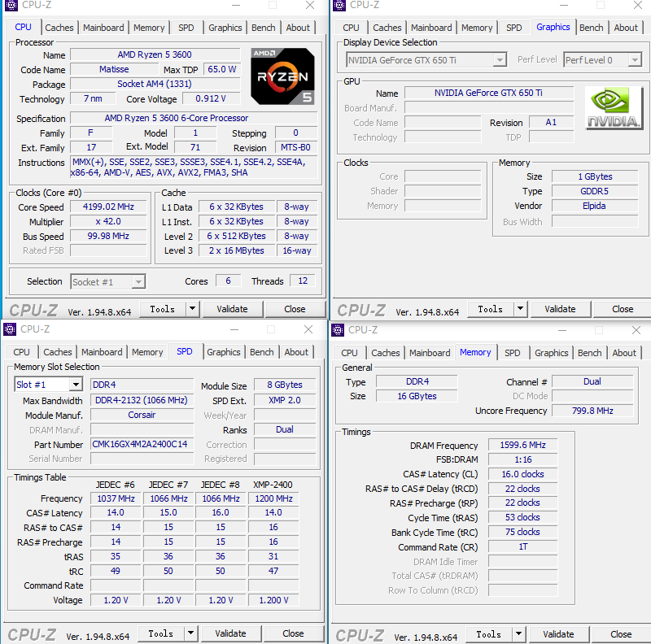651x644 pixels.
Task: Expand the Slot #1 memory slot dropdown
Action: (x=76, y=385)
